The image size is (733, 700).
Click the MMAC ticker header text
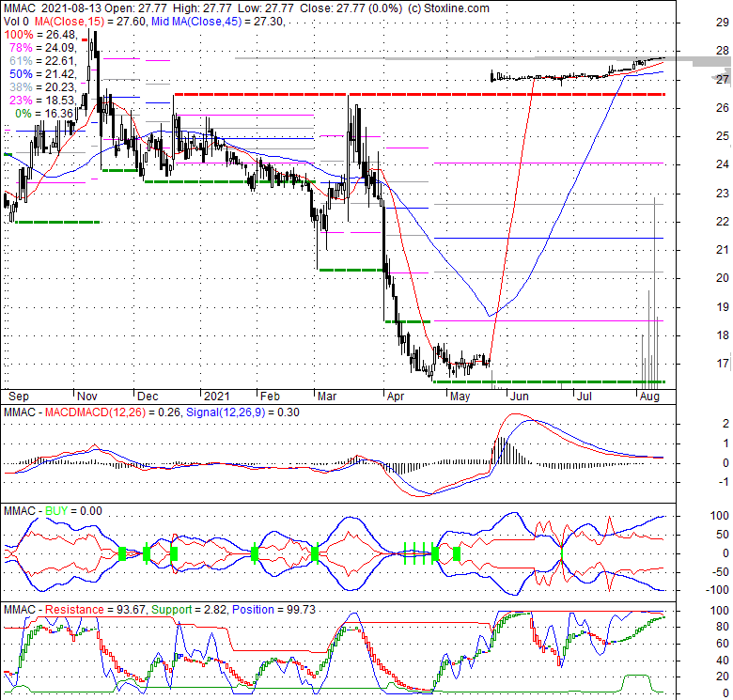(x=19, y=8)
